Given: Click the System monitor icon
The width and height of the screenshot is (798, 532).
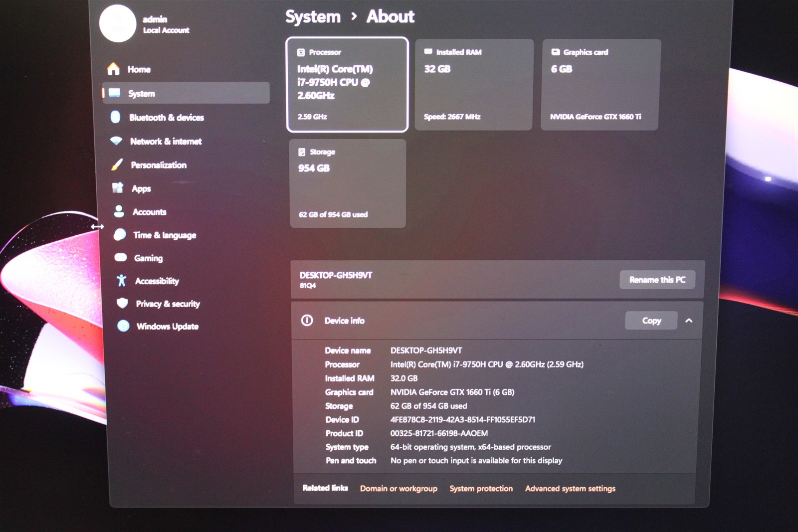Looking at the screenshot, I should pos(115,93).
